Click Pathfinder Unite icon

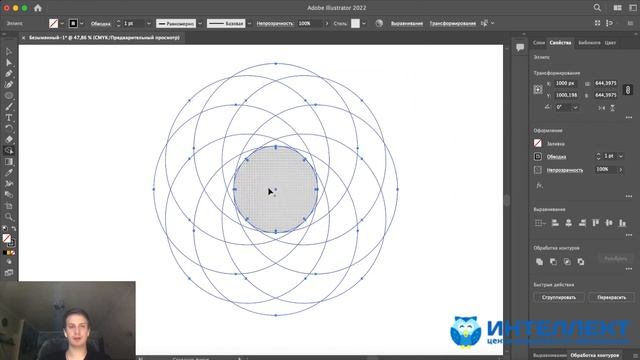(539, 262)
